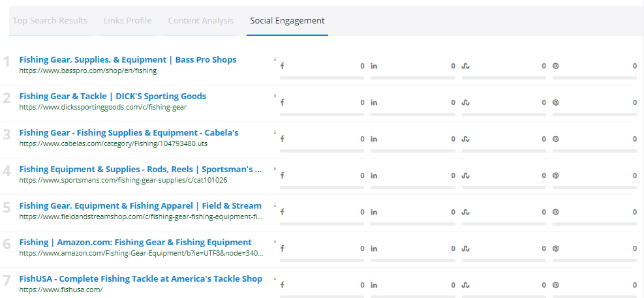
Task: Open the Field & Stream result link
Action: point(140,205)
